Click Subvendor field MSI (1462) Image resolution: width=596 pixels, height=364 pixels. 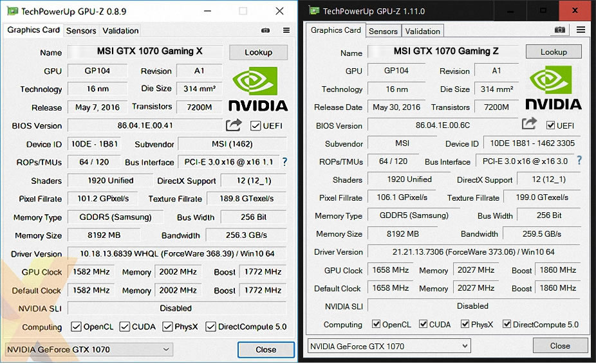232,144
